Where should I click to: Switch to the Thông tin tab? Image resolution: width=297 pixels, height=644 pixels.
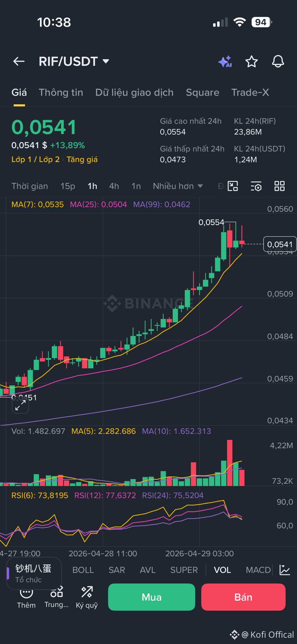[x=61, y=93]
